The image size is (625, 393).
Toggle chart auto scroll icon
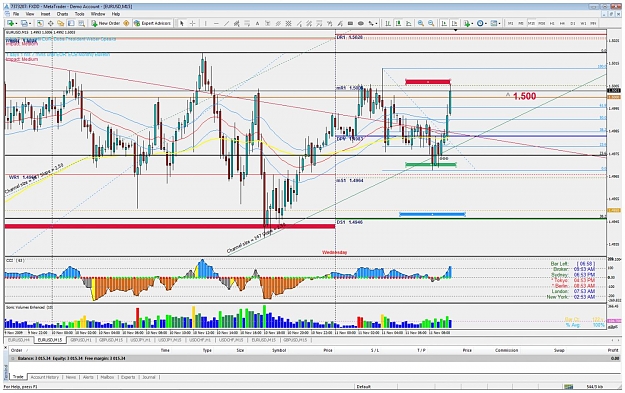[444, 23]
